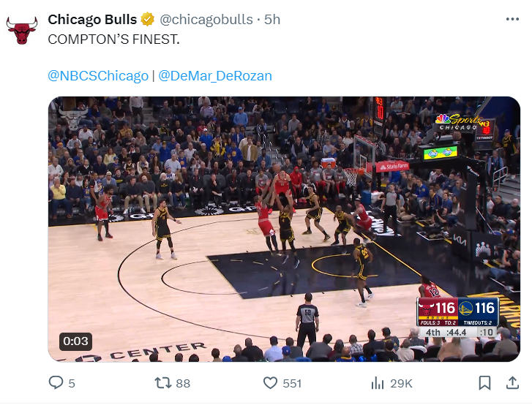This screenshot has height=405, width=532.
Task: Click the repost arrows icon
Action: pyautogui.click(x=162, y=383)
